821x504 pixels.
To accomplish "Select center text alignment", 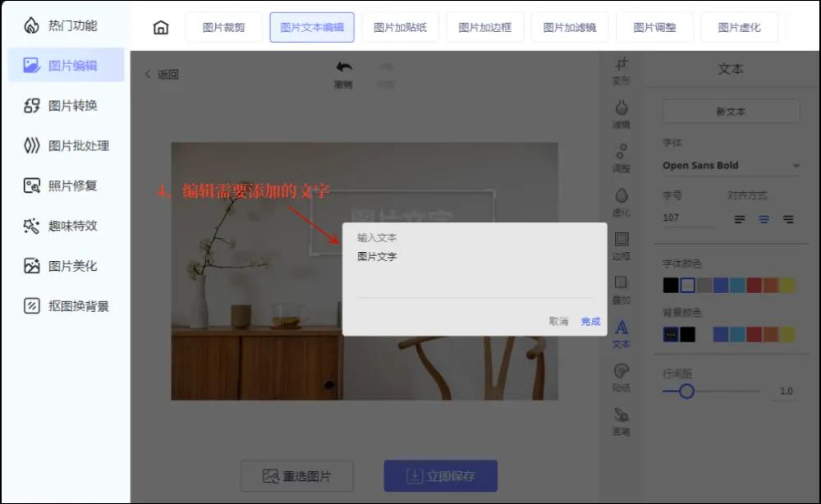I will [764, 219].
